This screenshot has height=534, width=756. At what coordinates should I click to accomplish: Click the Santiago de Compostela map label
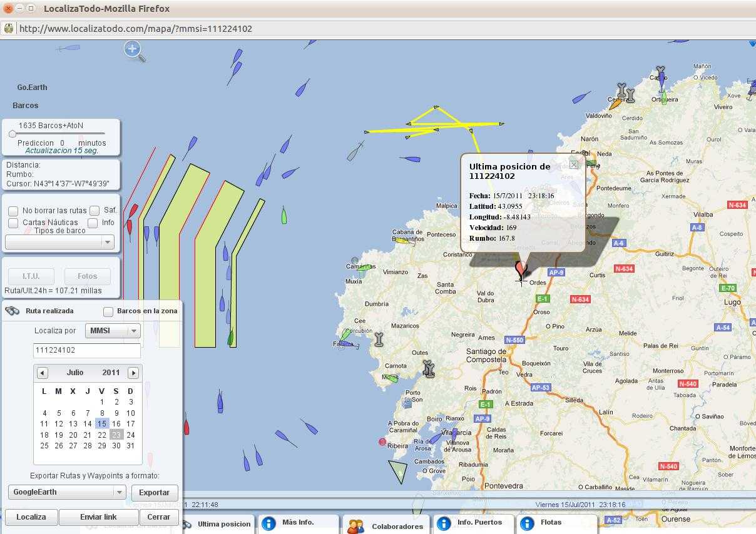(486, 356)
